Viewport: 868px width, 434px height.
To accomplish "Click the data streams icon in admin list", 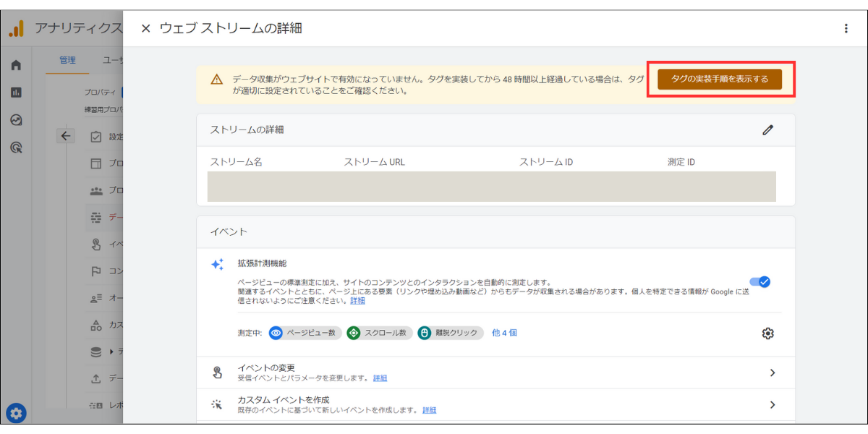I will [x=96, y=217].
